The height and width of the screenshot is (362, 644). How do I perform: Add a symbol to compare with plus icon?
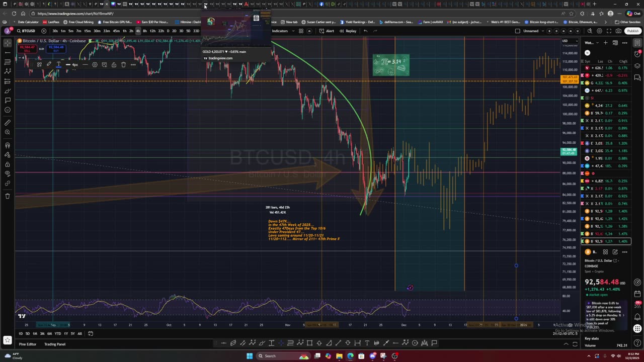pos(44,31)
